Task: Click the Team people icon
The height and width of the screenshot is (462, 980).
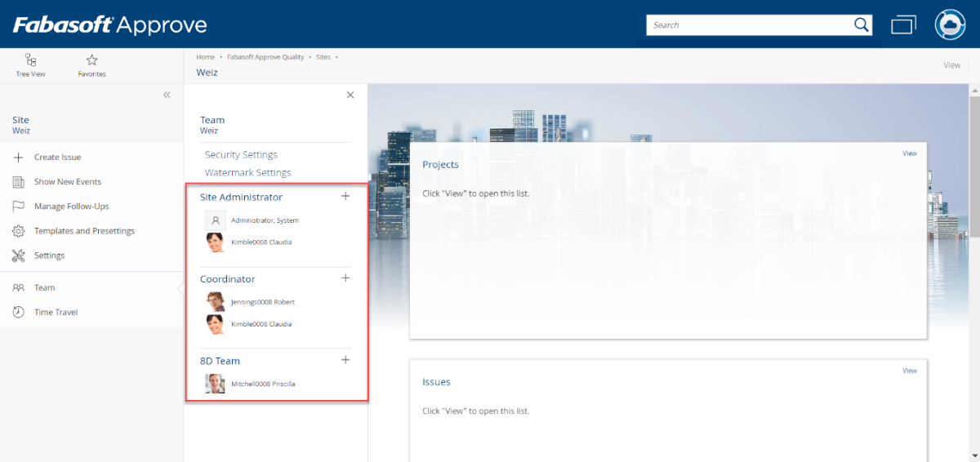Action: [x=18, y=287]
